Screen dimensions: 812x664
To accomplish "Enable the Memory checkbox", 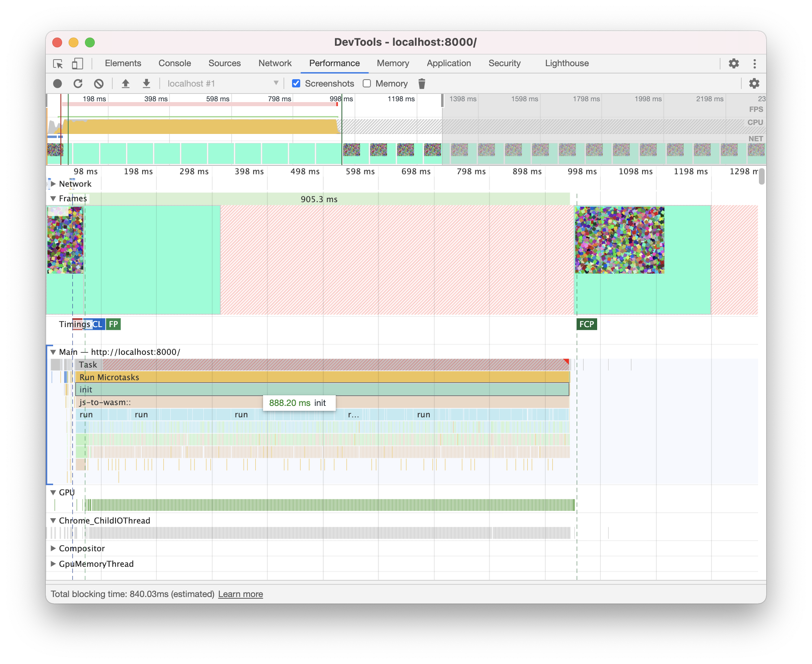I will tap(367, 84).
